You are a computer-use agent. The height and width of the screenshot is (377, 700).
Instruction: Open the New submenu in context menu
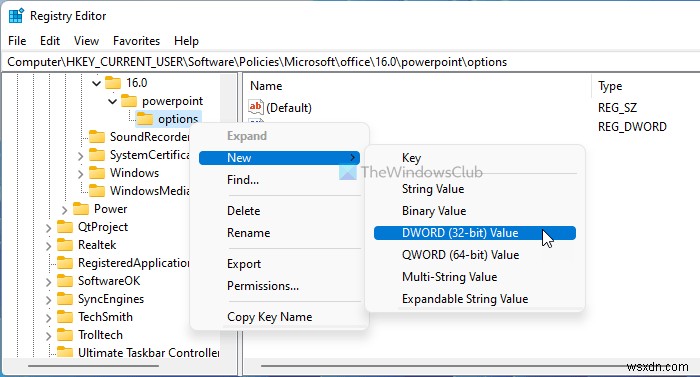coord(279,158)
